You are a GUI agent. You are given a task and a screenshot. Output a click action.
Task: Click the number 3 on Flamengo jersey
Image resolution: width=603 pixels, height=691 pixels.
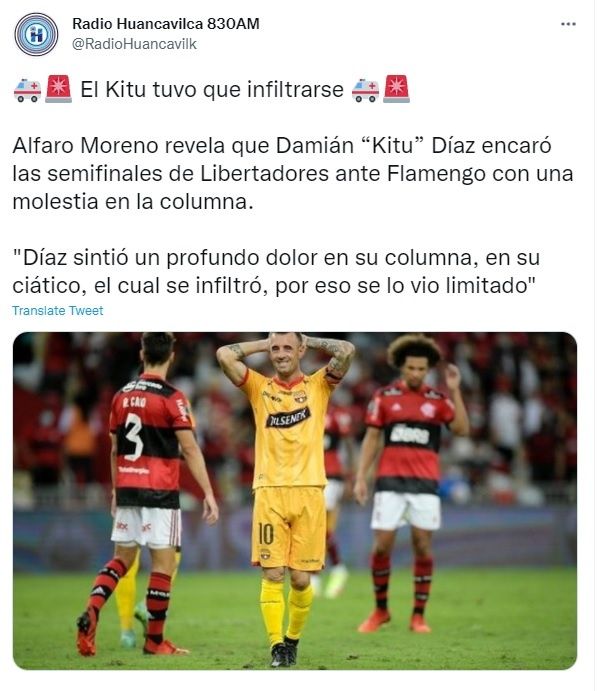pyautogui.click(x=134, y=437)
